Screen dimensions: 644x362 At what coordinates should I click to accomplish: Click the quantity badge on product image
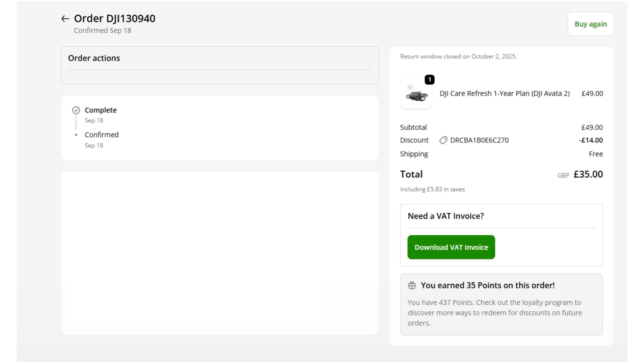pos(429,80)
